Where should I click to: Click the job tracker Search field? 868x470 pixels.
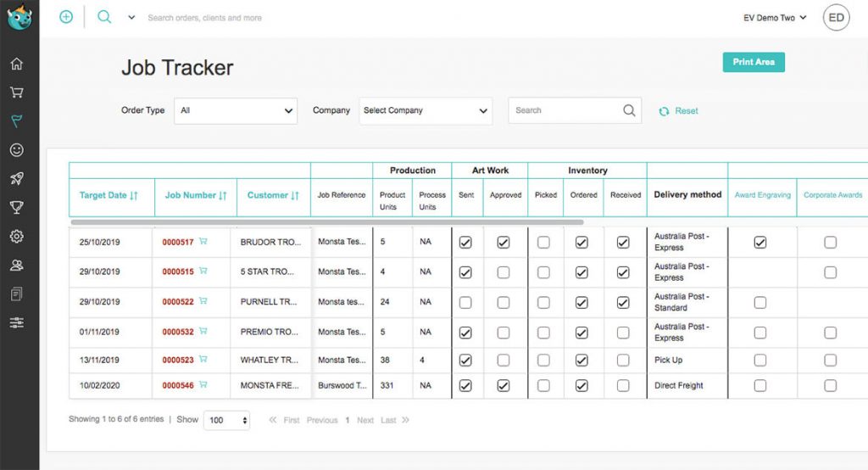pyautogui.click(x=565, y=110)
